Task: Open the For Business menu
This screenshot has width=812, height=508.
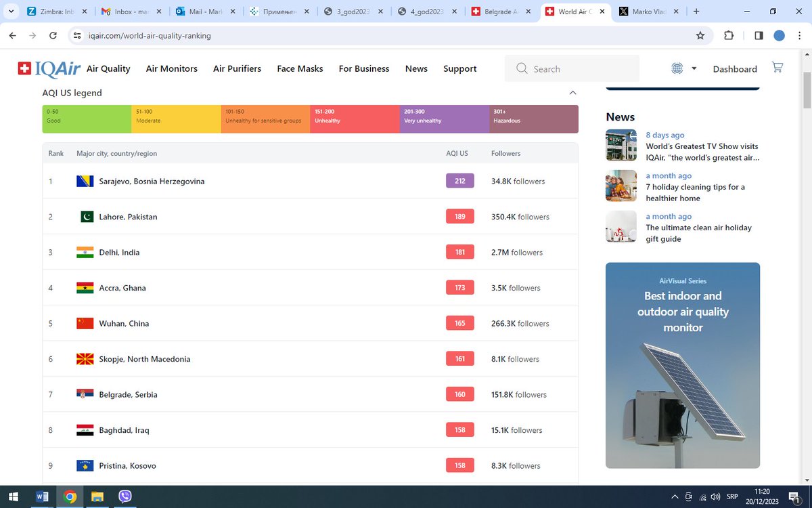Action: tap(364, 68)
